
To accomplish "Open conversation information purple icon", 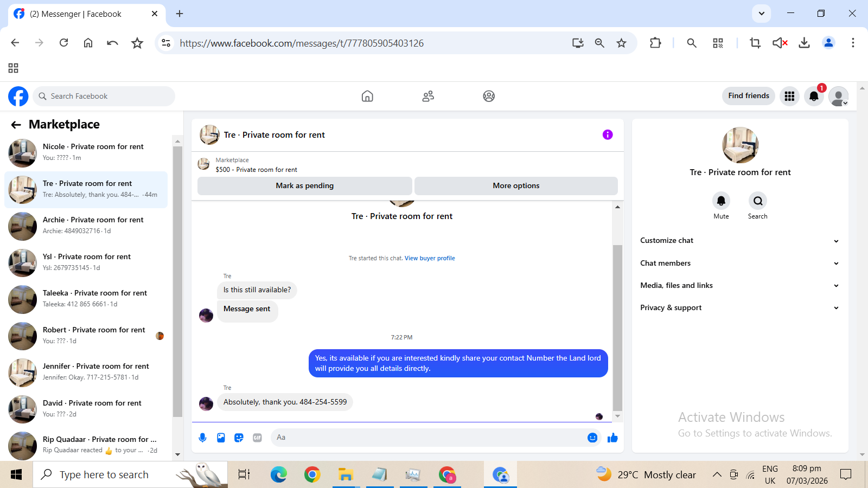I will tap(608, 134).
